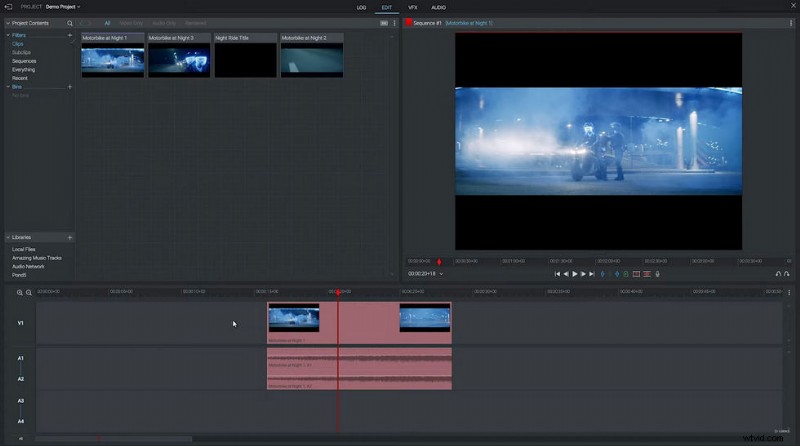The height and width of the screenshot is (446, 800).
Task: Click the viewer scrub bar red marker
Action: pos(439,262)
